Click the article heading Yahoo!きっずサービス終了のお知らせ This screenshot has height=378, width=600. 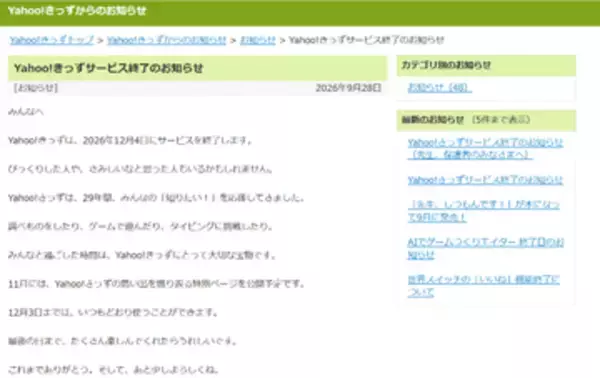[108, 68]
